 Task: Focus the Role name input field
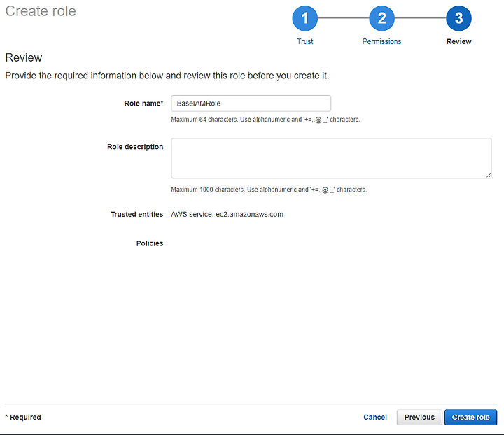pos(251,104)
